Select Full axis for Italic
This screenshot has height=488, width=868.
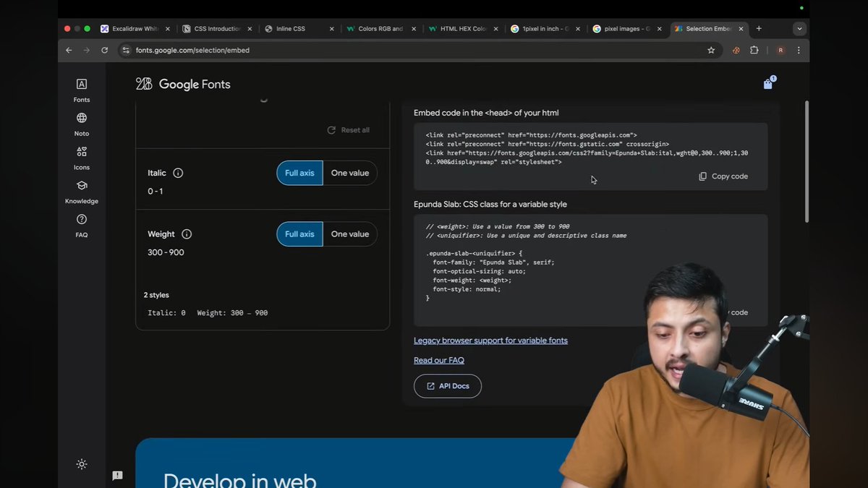(x=299, y=173)
